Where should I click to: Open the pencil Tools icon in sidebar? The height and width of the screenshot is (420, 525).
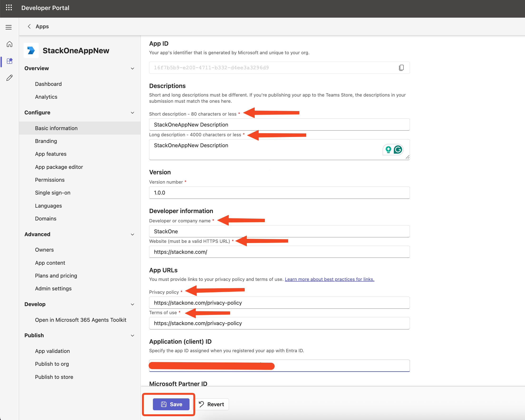point(10,78)
